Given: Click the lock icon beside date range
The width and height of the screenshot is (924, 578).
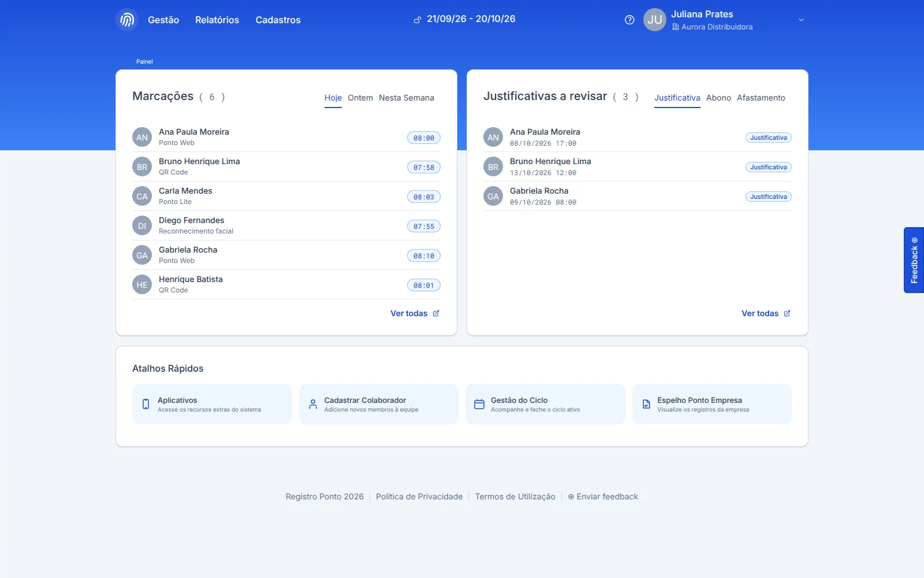Looking at the screenshot, I should 418,20.
